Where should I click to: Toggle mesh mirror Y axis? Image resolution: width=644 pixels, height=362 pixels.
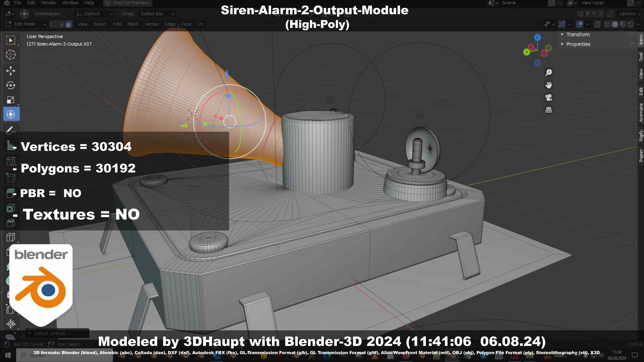click(594, 14)
